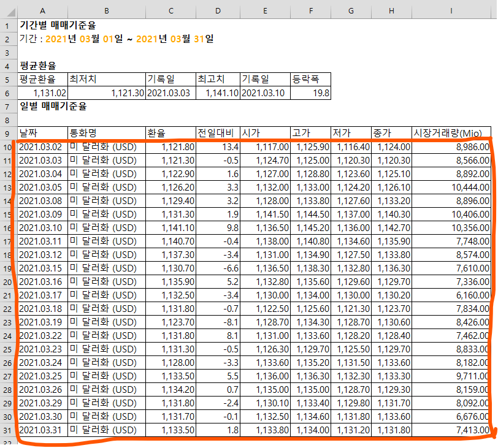498x448 pixels.
Task: Click the exchange rate 1,135.90
Action: point(171,282)
